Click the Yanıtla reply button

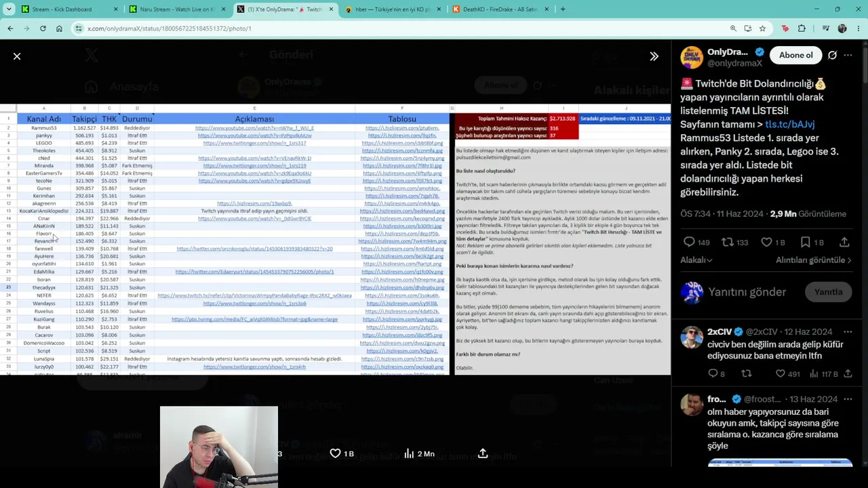point(828,292)
